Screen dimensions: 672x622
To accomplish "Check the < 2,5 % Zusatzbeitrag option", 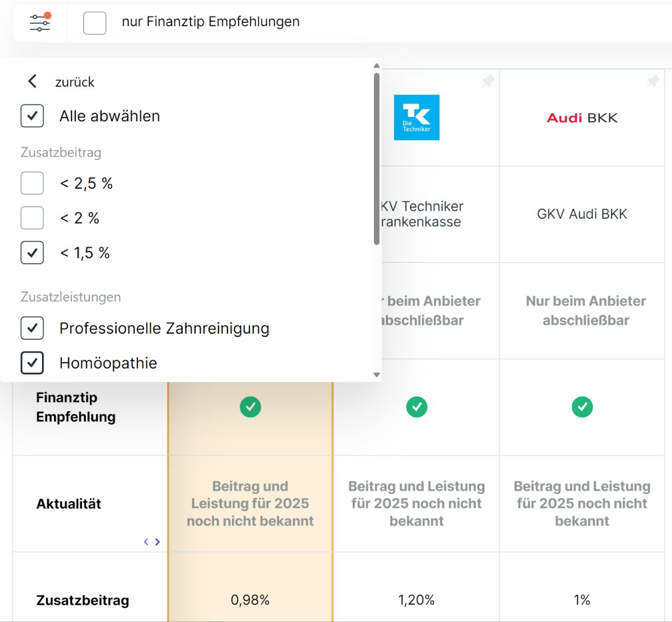I will coord(32,183).
